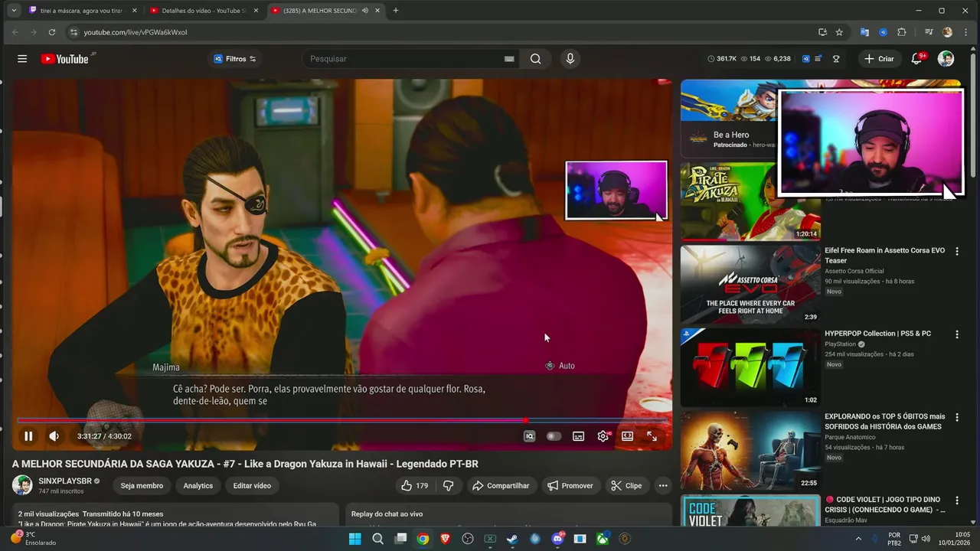The height and width of the screenshot is (551, 980).
Task: Open options menu for HYPERPOP Collection video
Action: 957,334
